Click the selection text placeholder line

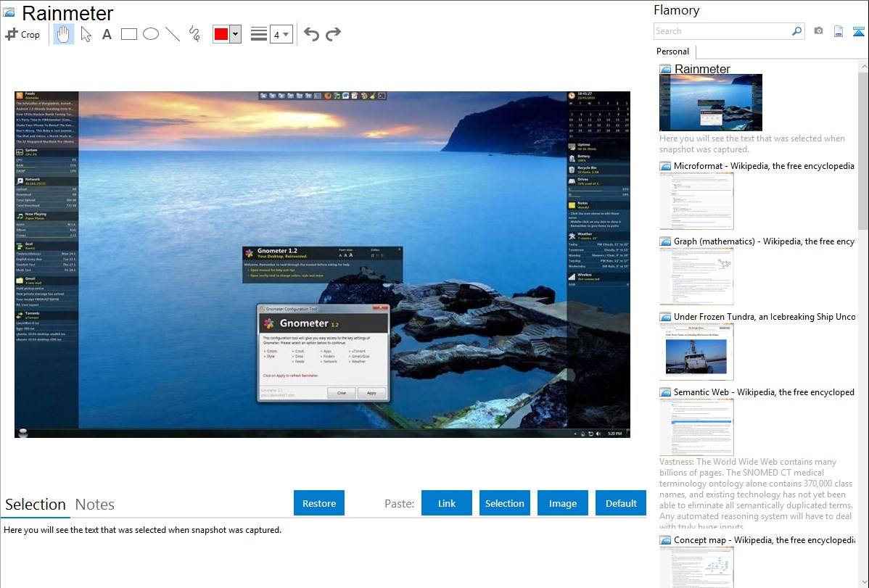pos(142,530)
